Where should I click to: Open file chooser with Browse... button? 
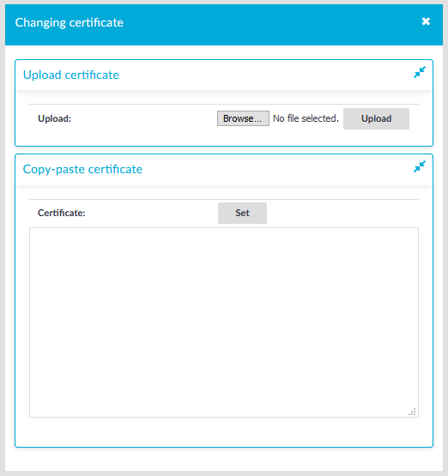pyautogui.click(x=243, y=118)
